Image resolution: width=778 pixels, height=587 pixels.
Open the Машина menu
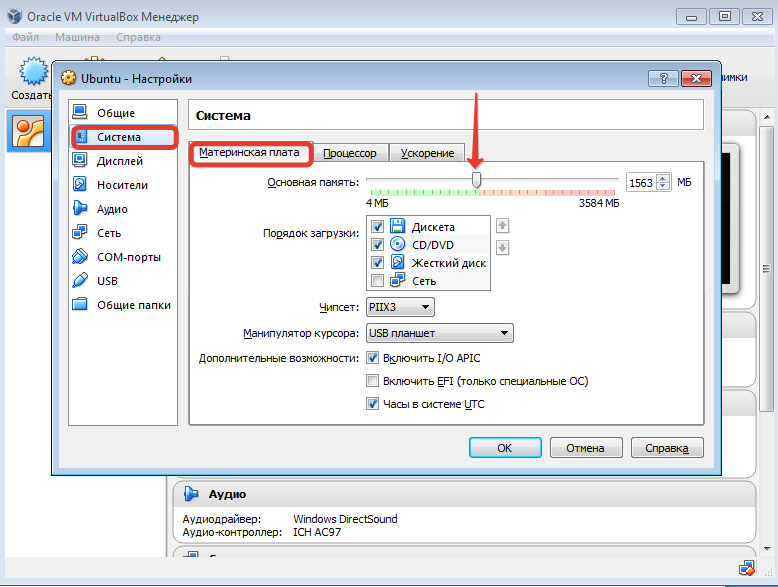[77, 37]
